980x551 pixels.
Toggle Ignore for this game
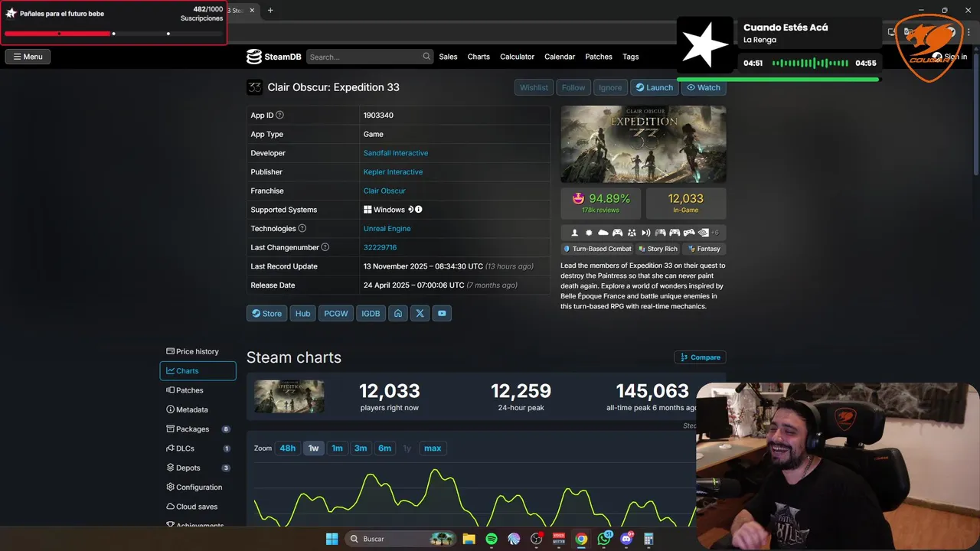610,87
